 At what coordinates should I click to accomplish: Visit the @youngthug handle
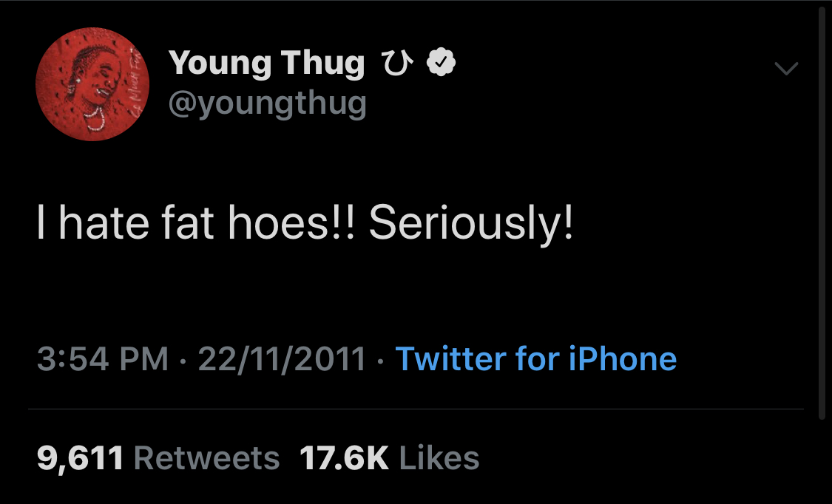pos(268,103)
